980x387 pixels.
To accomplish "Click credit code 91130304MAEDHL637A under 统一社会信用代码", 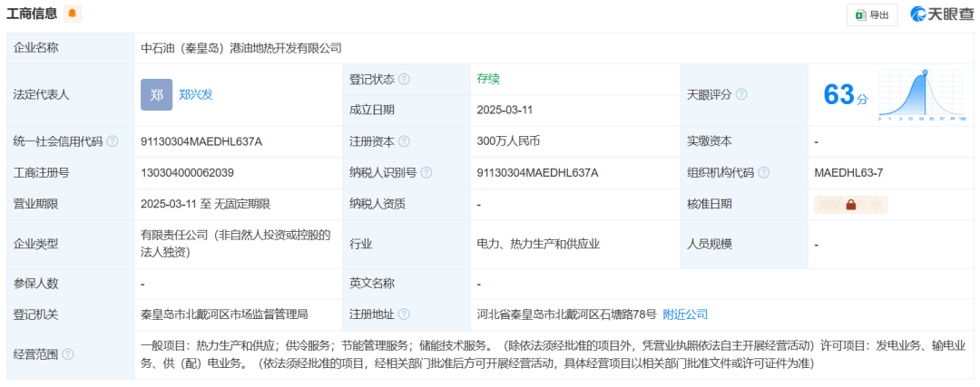I will tap(201, 141).
